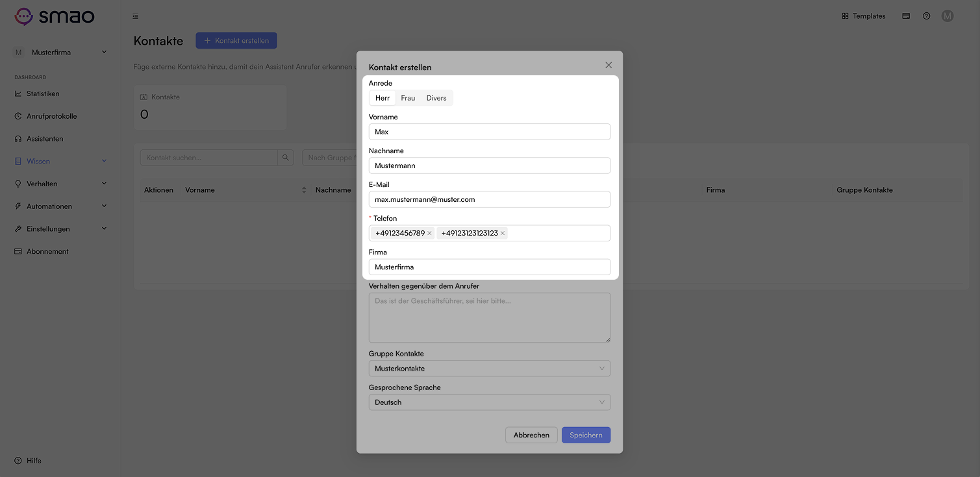Screen dimensions: 980x477
Task: Click the Kontakte card icon above count
Action: (x=144, y=97)
